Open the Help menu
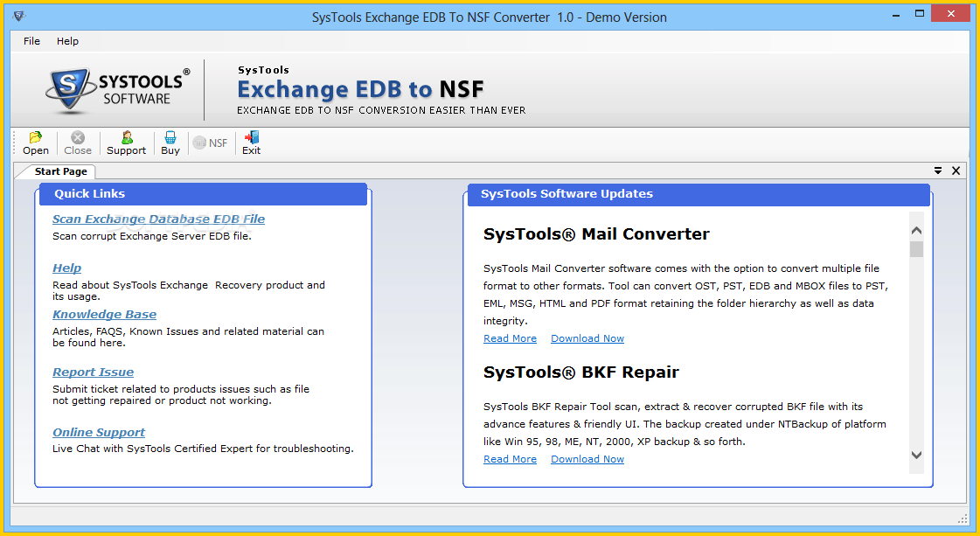Image resolution: width=980 pixels, height=536 pixels. [x=67, y=41]
